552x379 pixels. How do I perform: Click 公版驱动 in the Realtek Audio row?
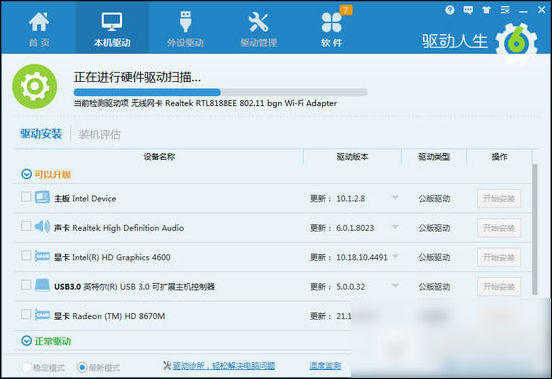434,228
